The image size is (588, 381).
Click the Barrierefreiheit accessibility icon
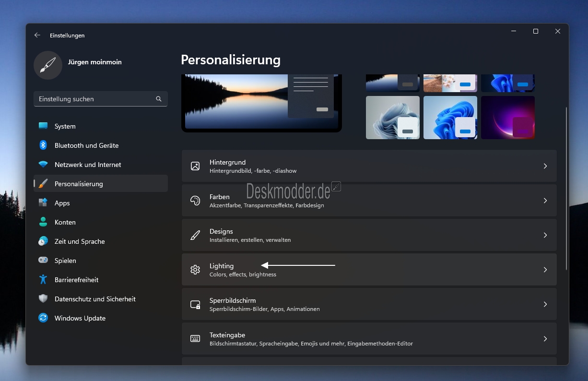pos(43,280)
